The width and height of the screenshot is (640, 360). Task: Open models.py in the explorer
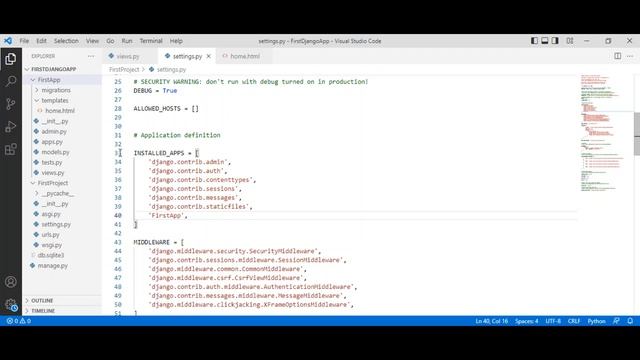point(55,152)
